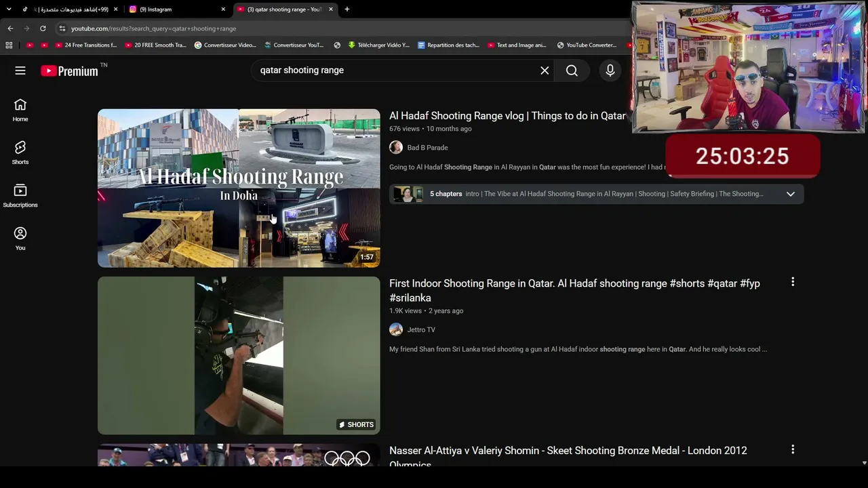Open a new browser tab
This screenshot has height=488, width=868.
tap(347, 9)
